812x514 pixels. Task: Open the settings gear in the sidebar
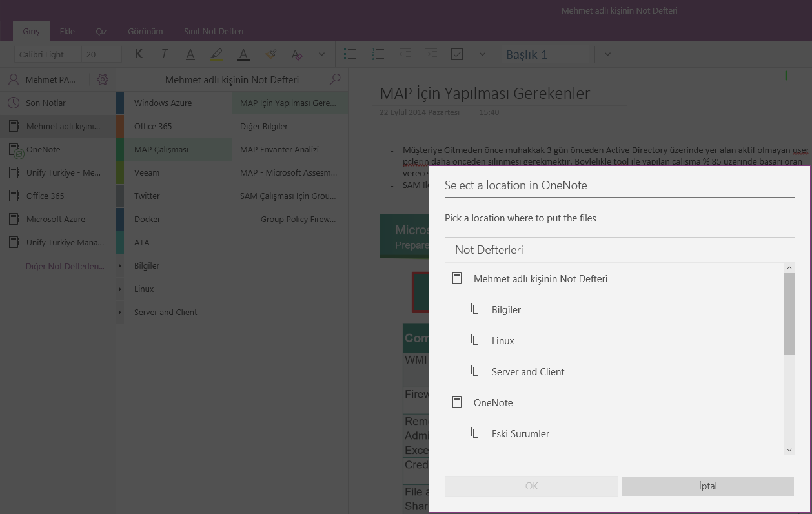pyautogui.click(x=103, y=79)
